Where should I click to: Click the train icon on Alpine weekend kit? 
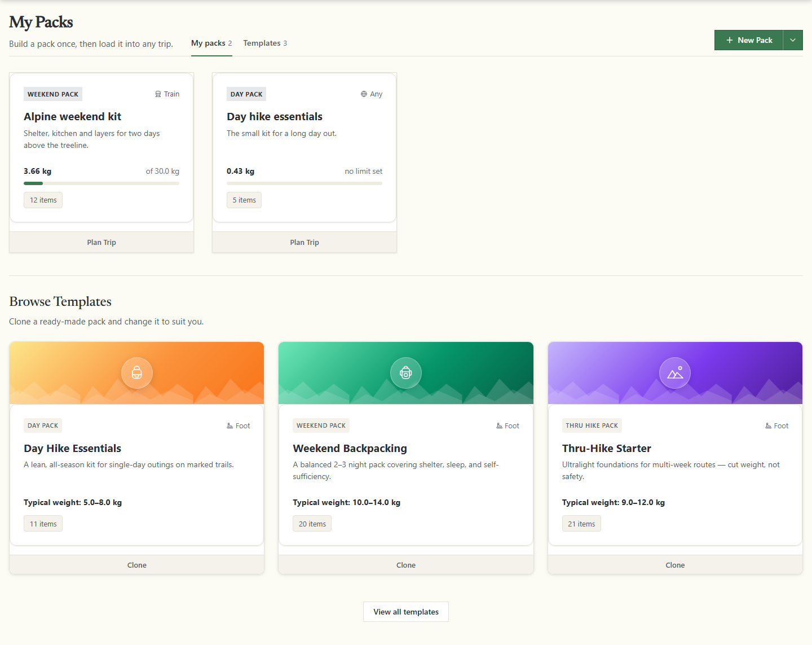(x=158, y=94)
